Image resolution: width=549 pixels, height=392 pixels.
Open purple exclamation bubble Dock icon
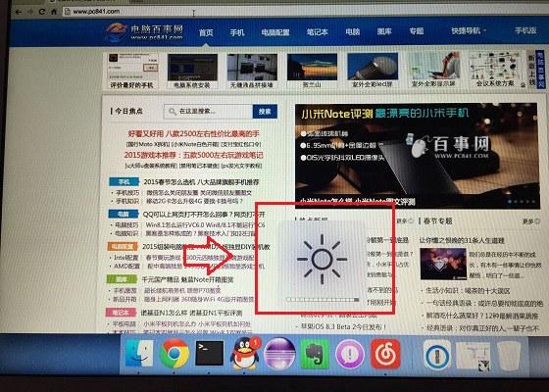pos(350,354)
